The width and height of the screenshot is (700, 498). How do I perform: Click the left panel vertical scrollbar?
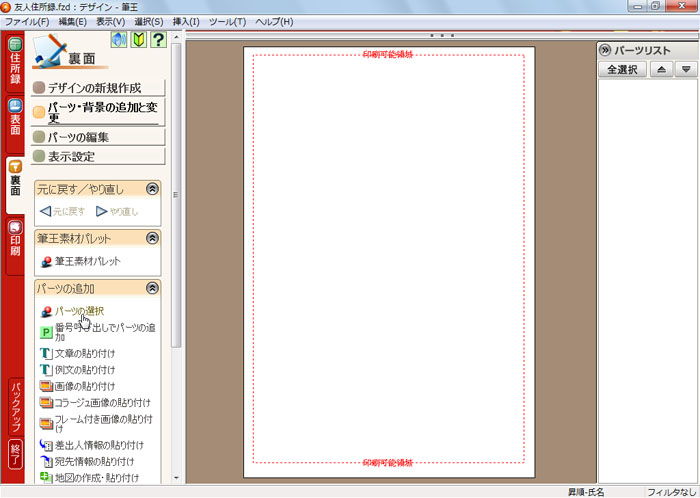point(177,200)
